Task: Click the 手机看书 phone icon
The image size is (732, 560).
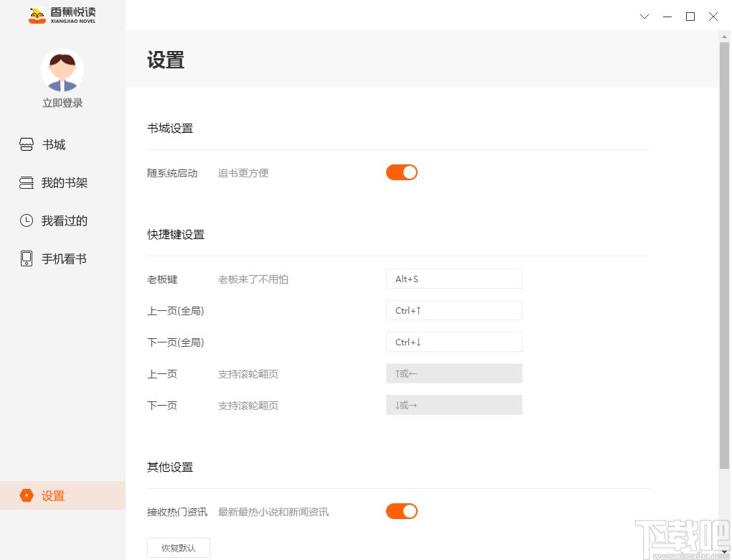Action: coord(27,258)
